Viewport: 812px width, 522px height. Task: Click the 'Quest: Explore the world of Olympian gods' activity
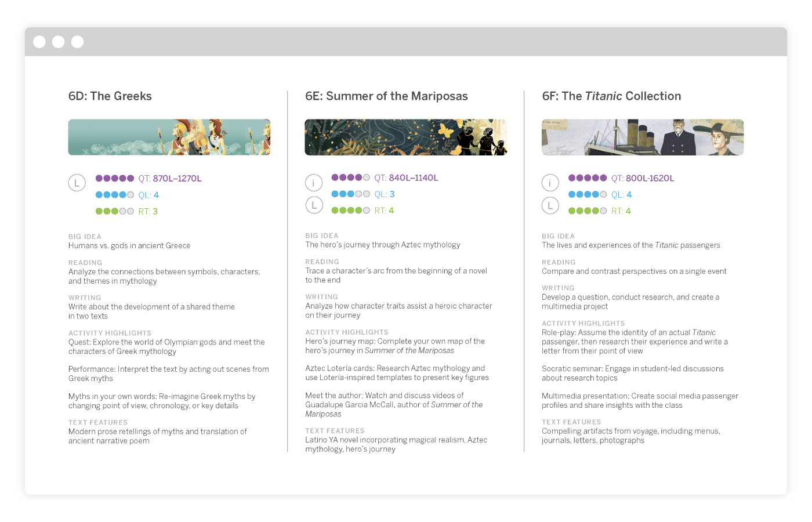[x=166, y=347]
